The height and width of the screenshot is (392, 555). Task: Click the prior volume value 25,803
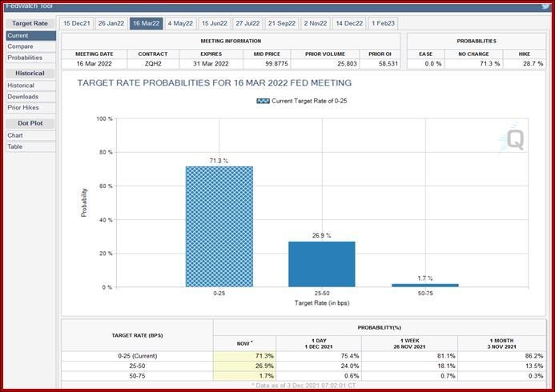click(348, 64)
